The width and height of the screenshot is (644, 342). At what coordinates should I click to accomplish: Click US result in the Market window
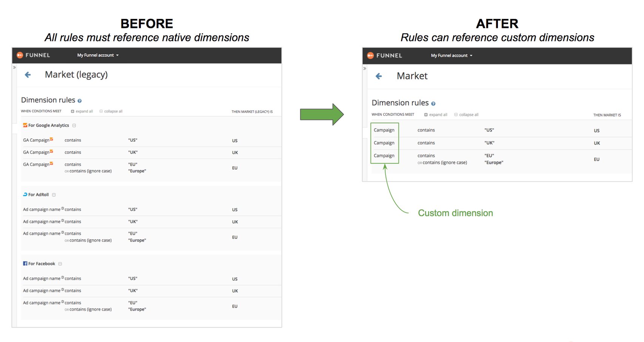tap(596, 131)
